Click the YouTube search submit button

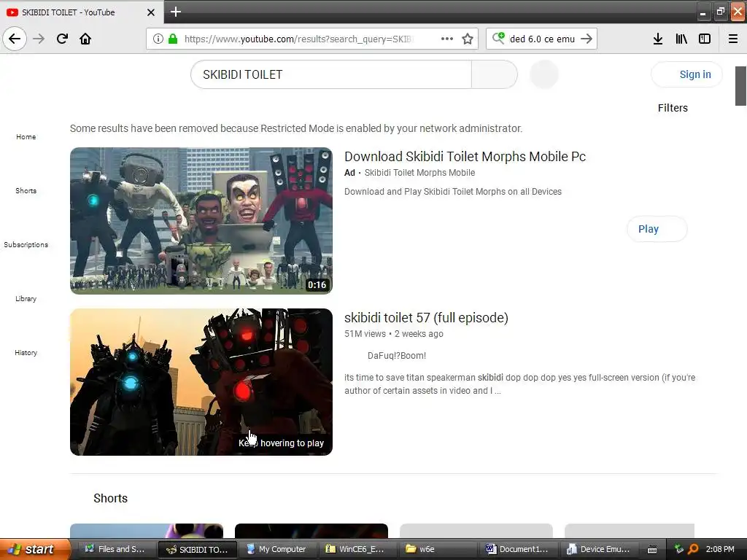(494, 74)
